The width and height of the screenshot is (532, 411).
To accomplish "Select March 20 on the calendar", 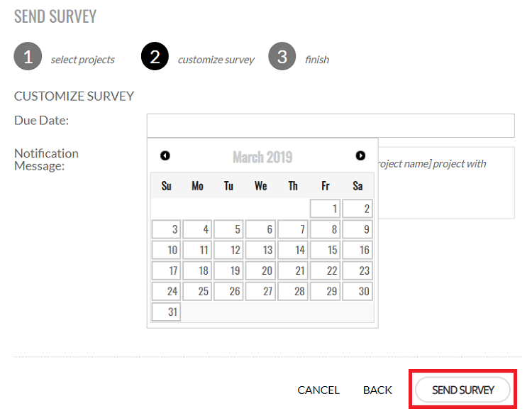I will [261, 270].
